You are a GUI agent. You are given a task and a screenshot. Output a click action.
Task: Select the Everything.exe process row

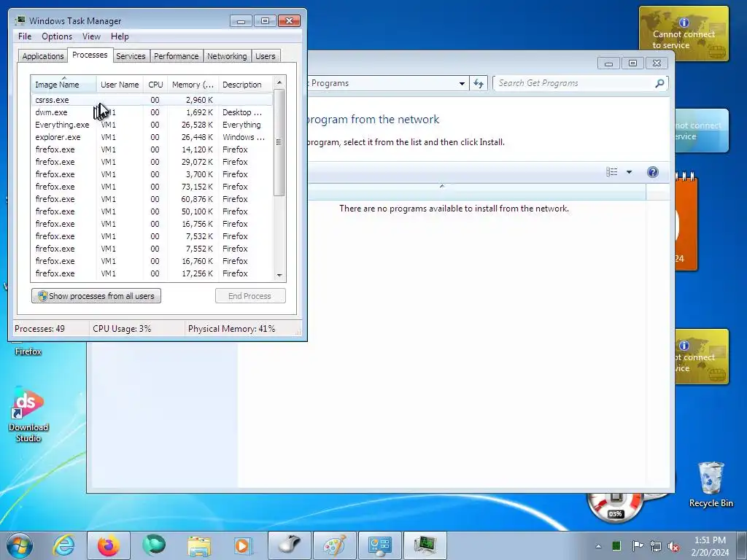click(152, 125)
